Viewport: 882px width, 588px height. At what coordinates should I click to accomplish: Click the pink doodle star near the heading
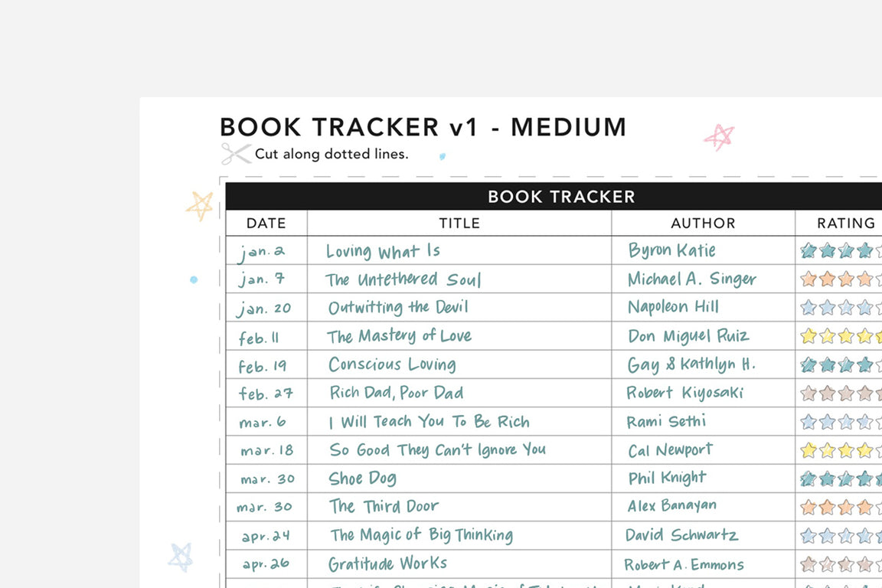719,138
